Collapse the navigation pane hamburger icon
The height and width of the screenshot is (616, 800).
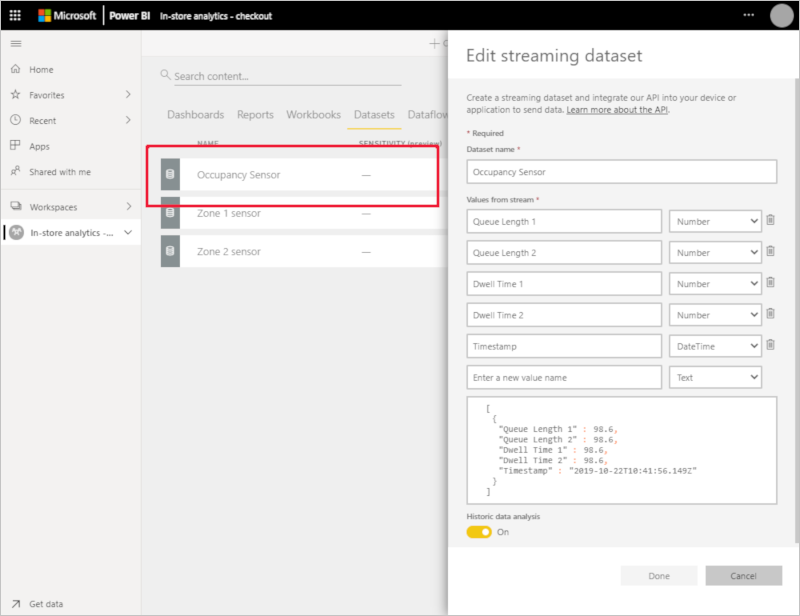click(x=14, y=44)
